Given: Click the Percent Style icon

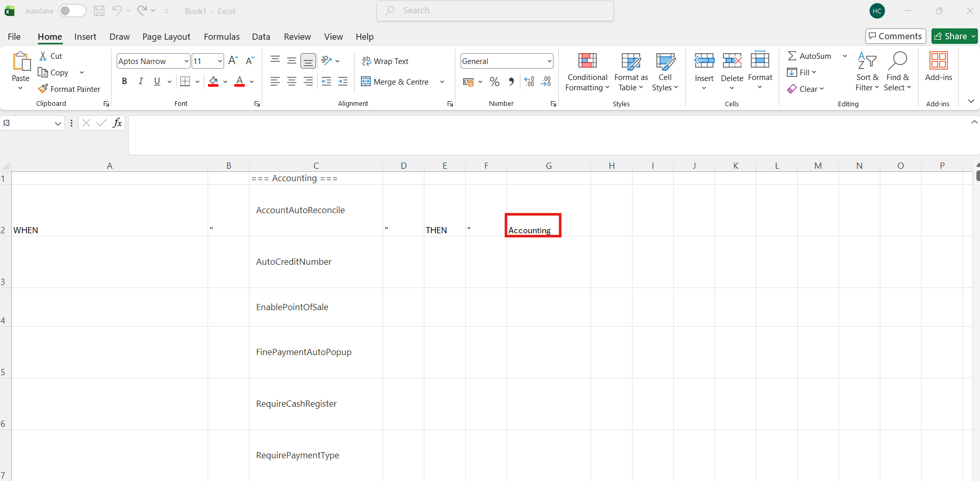Looking at the screenshot, I should coord(495,82).
